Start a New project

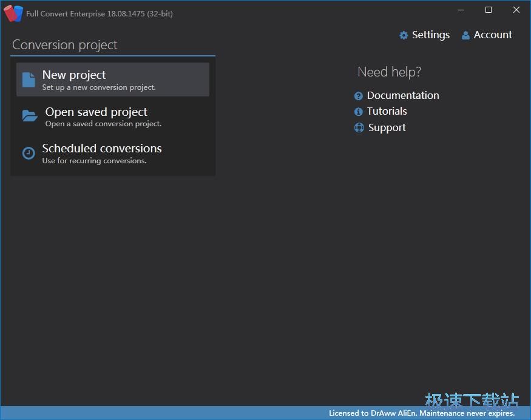tap(74, 75)
